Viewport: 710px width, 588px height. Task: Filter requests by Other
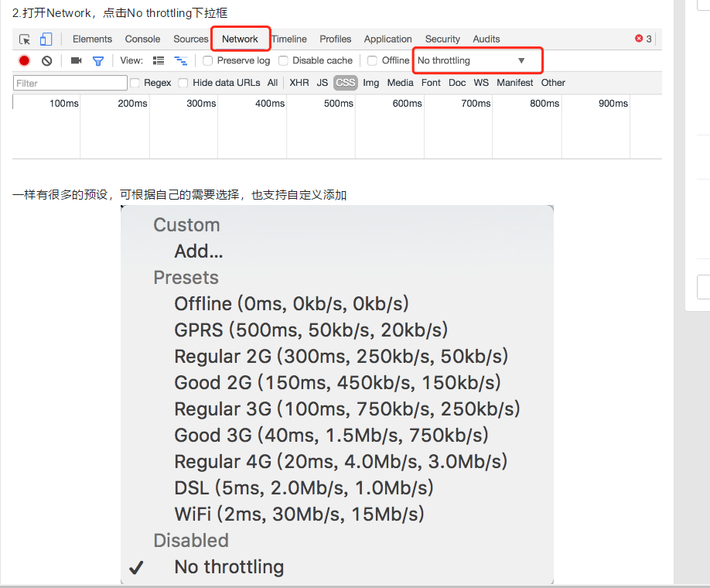(553, 83)
